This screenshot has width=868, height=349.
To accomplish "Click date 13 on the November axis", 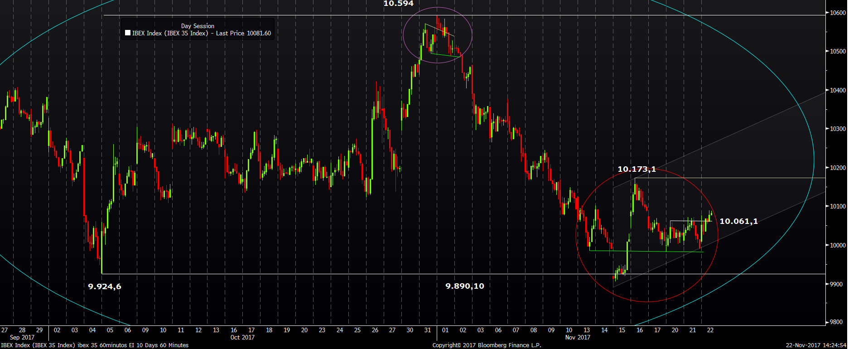I will [587, 330].
